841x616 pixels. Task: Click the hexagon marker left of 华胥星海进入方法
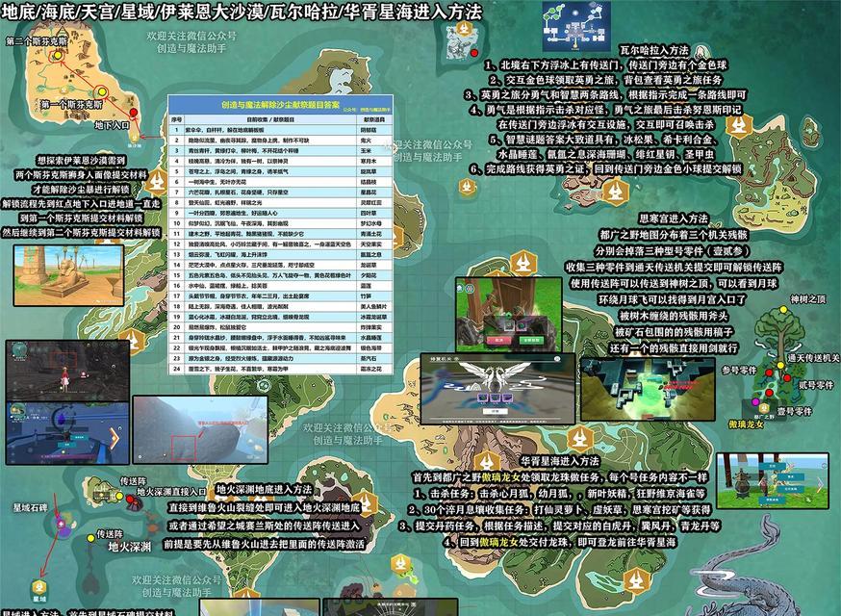[487, 461]
